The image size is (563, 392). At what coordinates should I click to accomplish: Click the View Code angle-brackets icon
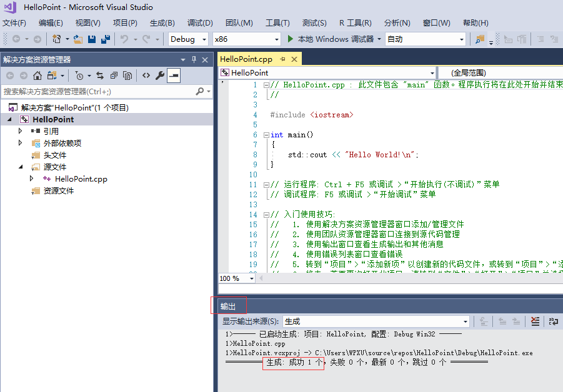[146, 76]
